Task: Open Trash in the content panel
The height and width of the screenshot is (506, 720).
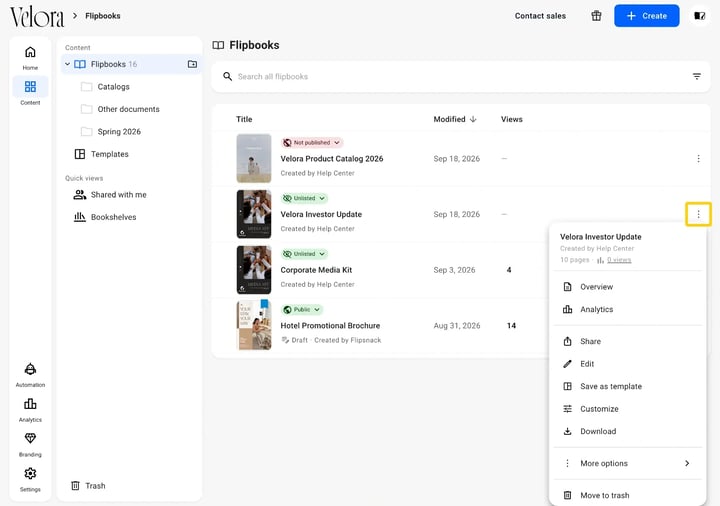Action: tap(88, 486)
